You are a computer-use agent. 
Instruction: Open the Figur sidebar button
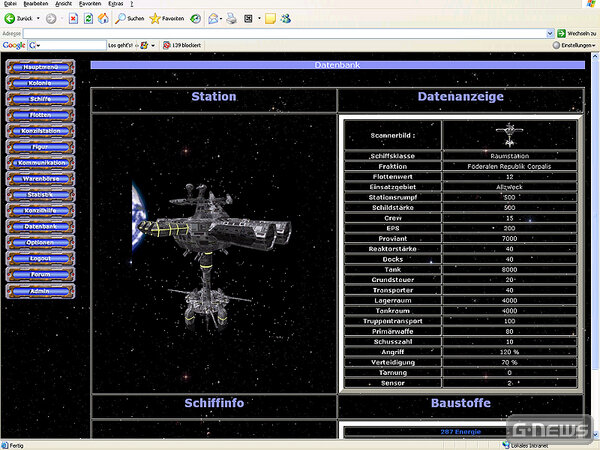(41, 147)
